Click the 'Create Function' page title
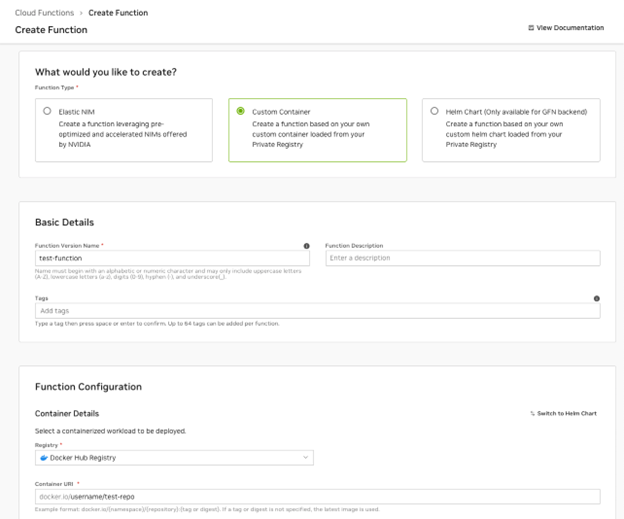624x519 pixels. 51,30
